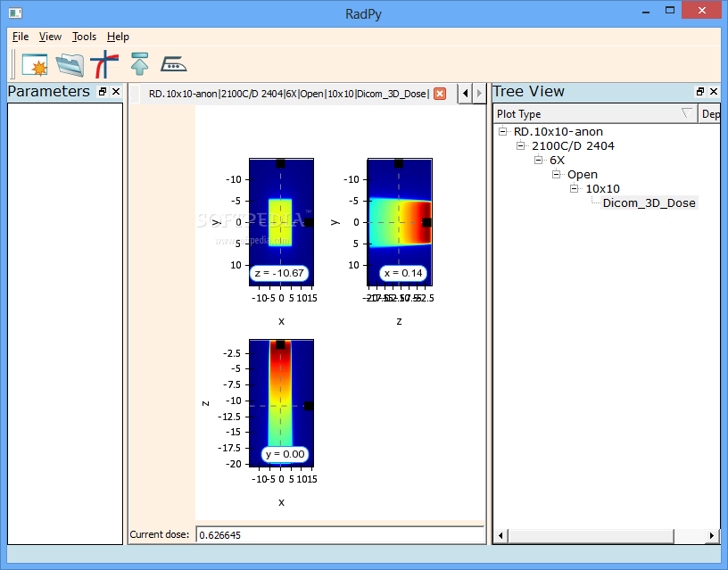This screenshot has width=728, height=570.
Task: Open files using the folder toolbar icon
Action: [70, 64]
